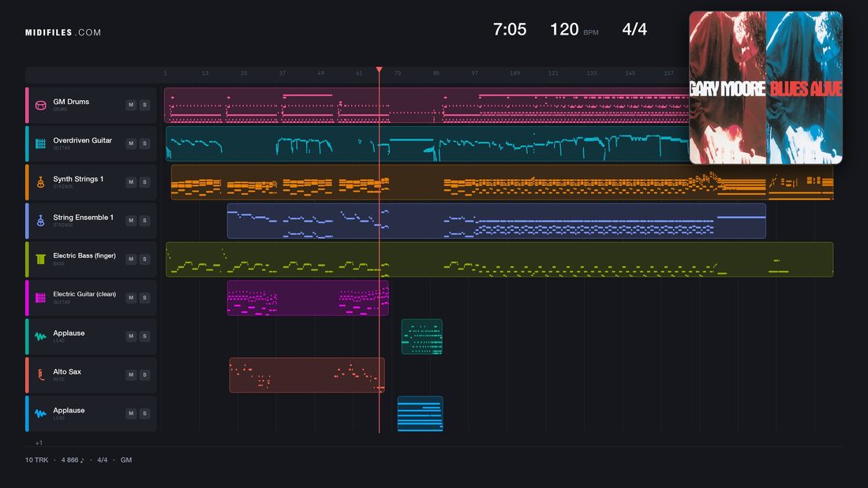Mute the Synth Strings 1 track

tap(131, 182)
